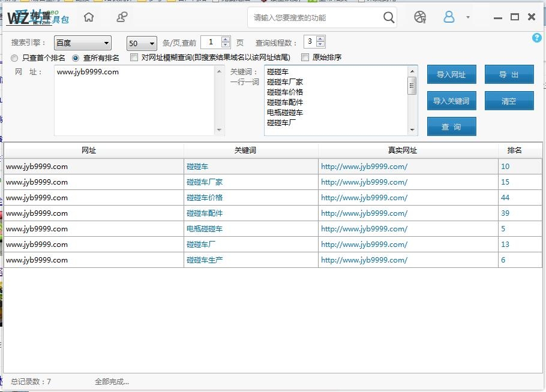Click the Home icon in the toolbar
Screen dimensions: 546x392
[88, 17]
